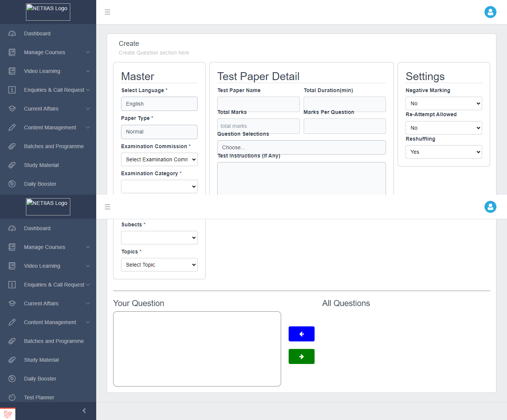Click the blue left arrow button
This screenshot has width=507, height=420.
click(x=301, y=334)
